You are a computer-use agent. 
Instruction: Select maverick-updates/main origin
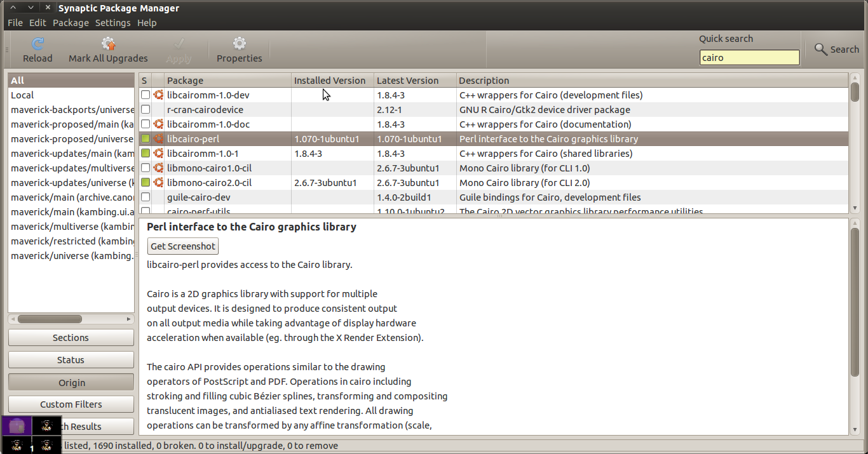tap(71, 154)
